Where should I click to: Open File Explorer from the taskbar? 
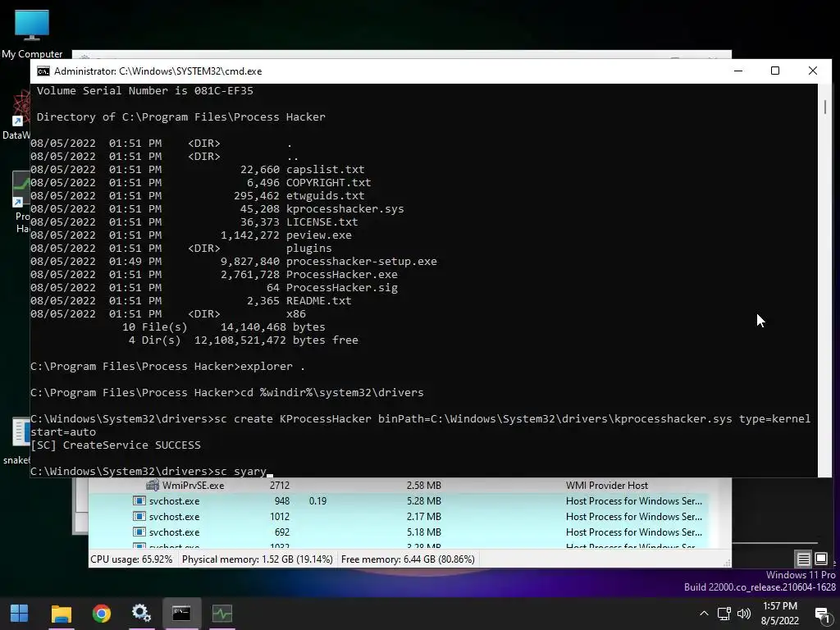click(61, 613)
